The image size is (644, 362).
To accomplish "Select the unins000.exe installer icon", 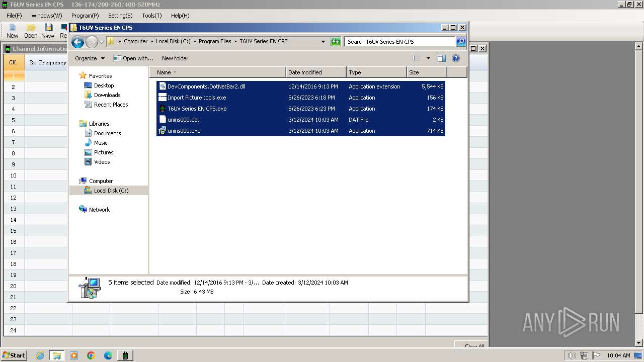I will click(163, 131).
